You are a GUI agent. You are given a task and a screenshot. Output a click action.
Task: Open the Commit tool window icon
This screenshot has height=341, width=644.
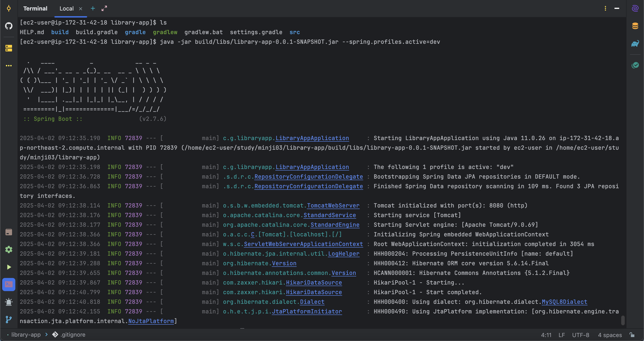pos(9,9)
